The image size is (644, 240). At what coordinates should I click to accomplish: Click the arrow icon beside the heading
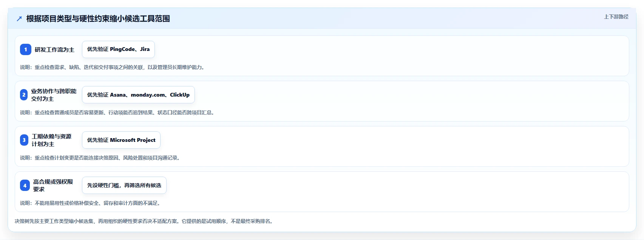(19, 19)
